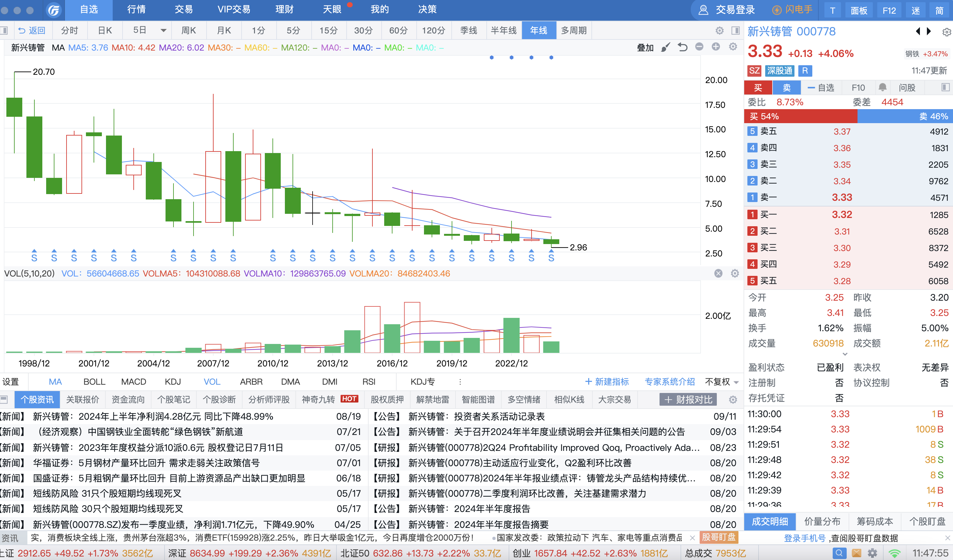Open the news panel settings gear

(733, 400)
